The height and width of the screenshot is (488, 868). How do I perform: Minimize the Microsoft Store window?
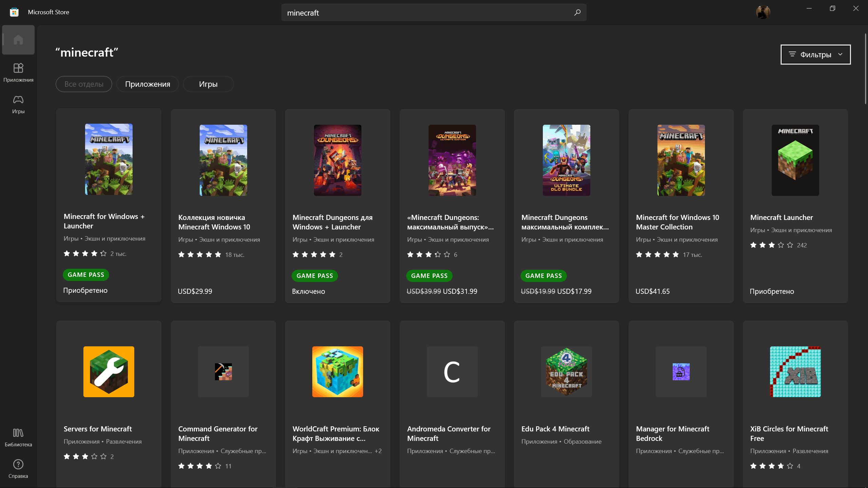(x=809, y=8)
